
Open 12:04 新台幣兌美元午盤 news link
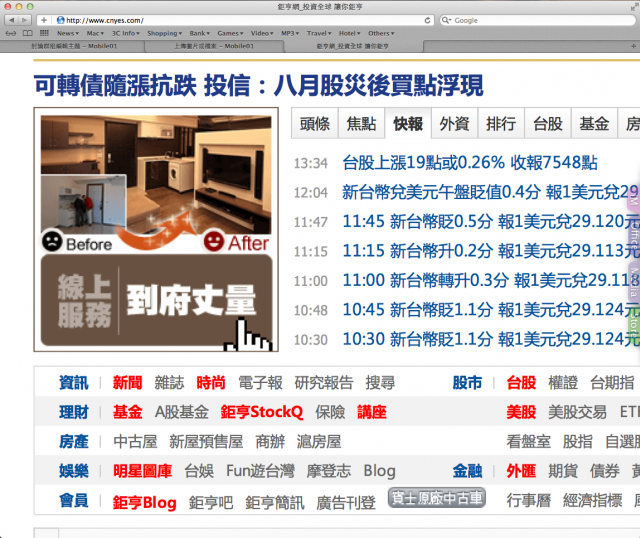(491, 192)
